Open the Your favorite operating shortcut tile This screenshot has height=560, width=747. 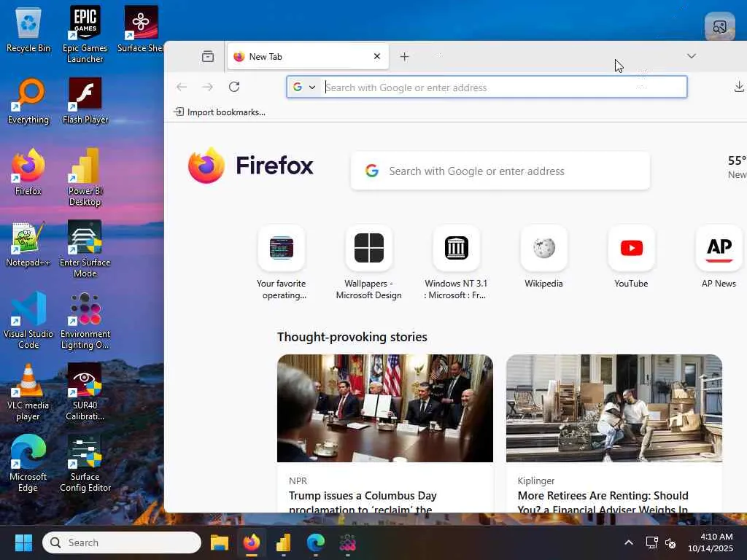tap(281, 262)
